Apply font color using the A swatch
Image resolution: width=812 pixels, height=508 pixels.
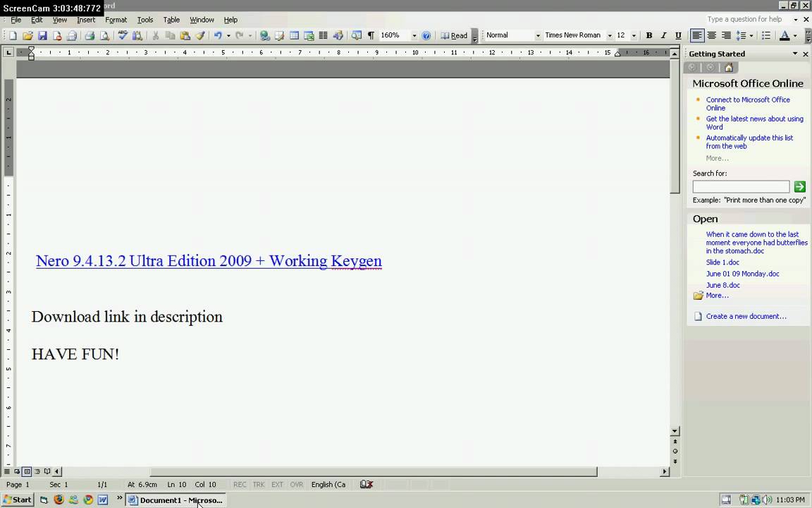coord(785,36)
